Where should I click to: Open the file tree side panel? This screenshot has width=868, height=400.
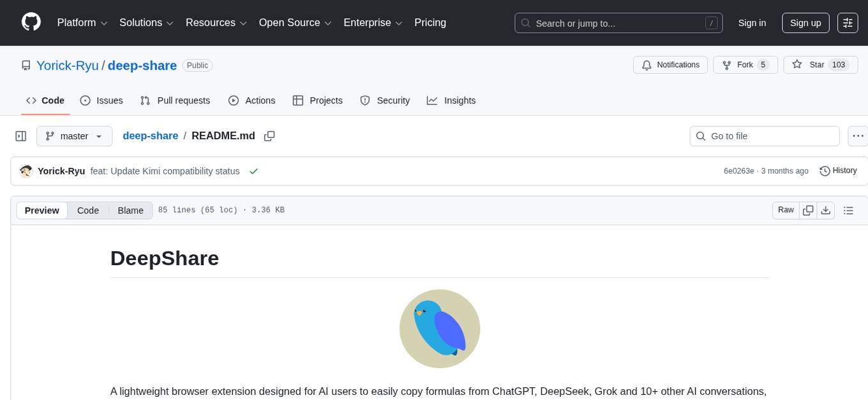[21, 135]
